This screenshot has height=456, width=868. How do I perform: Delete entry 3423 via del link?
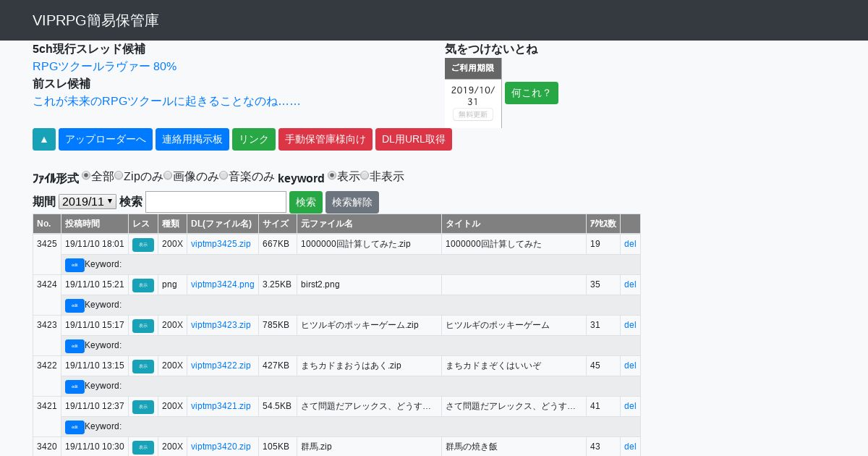(630, 325)
